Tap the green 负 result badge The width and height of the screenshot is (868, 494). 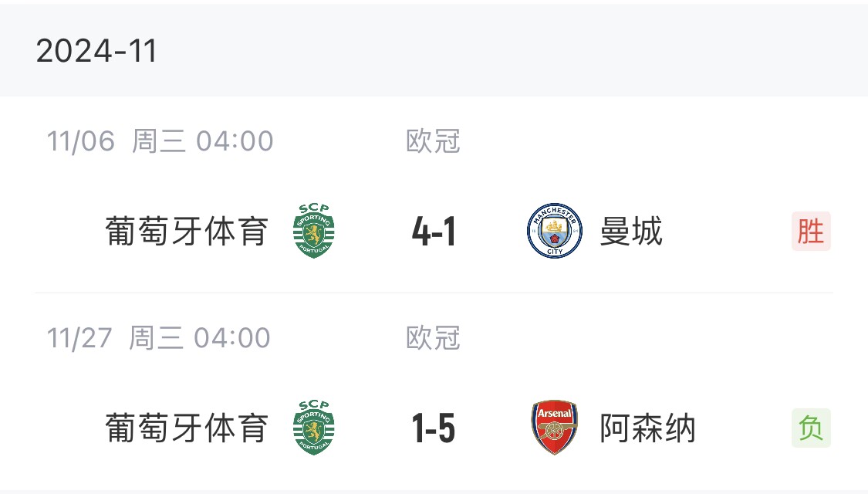(x=811, y=428)
